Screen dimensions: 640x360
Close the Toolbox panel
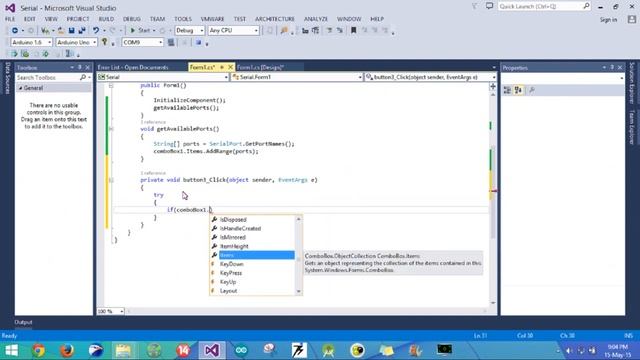coord(87,67)
